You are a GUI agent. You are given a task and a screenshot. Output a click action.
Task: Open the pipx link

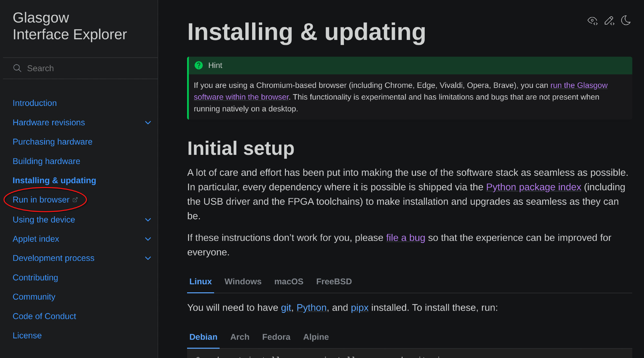click(359, 308)
